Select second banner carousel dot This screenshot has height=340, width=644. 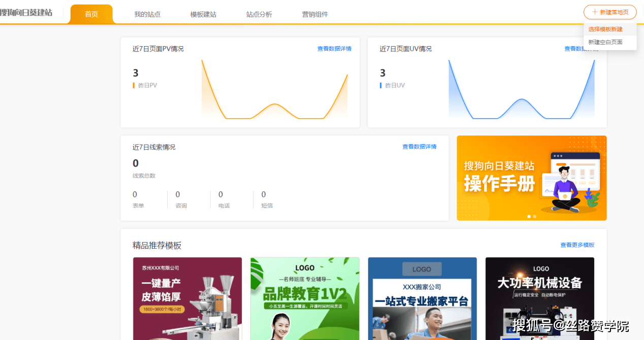(x=535, y=217)
